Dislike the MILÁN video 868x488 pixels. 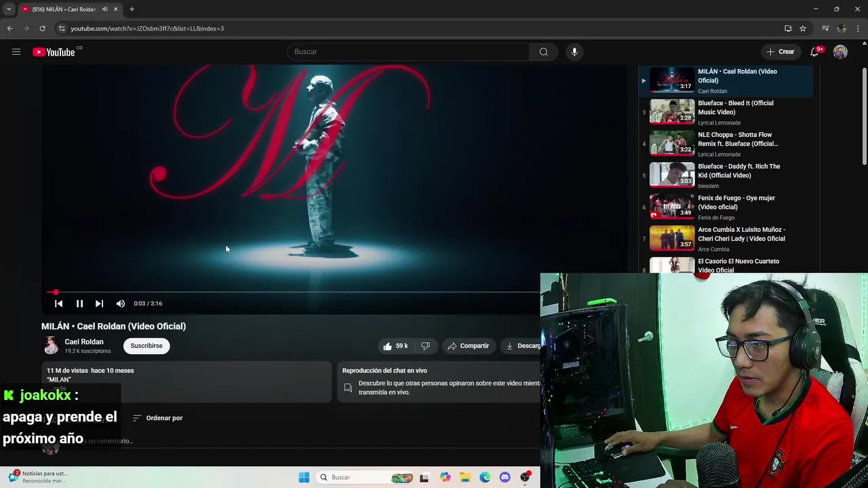click(x=425, y=346)
